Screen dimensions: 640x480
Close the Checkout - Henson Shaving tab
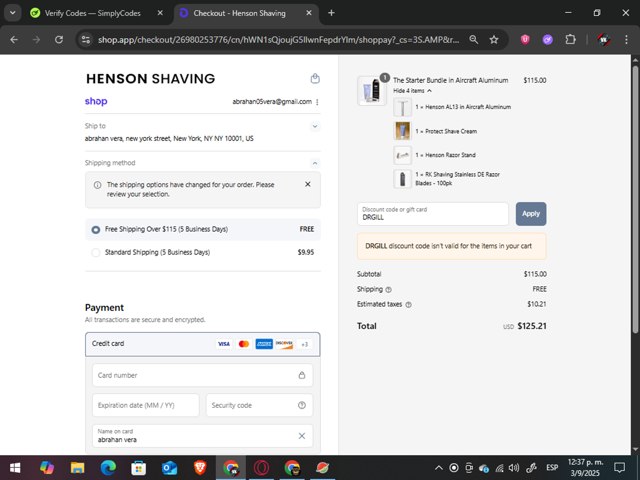tap(309, 13)
